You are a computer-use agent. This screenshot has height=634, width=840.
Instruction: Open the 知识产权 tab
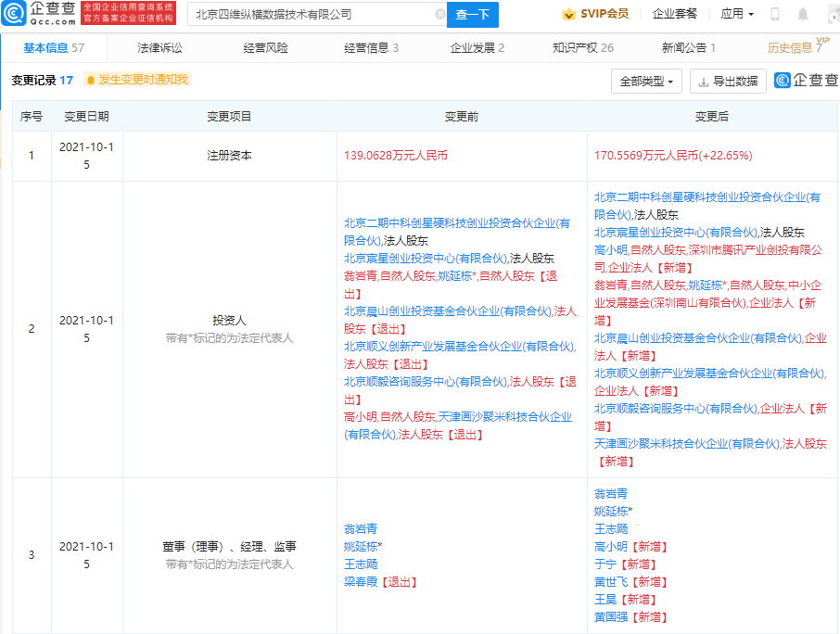tap(582, 47)
